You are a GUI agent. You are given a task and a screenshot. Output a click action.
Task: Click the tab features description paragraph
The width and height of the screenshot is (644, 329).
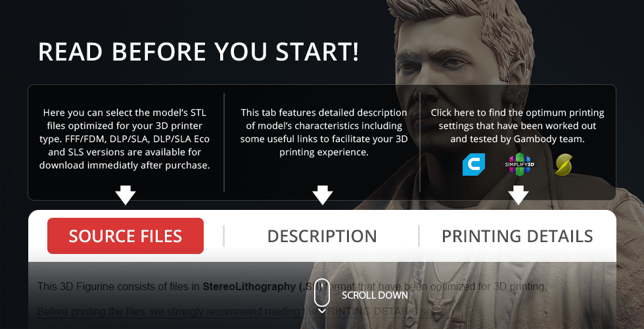324,132
